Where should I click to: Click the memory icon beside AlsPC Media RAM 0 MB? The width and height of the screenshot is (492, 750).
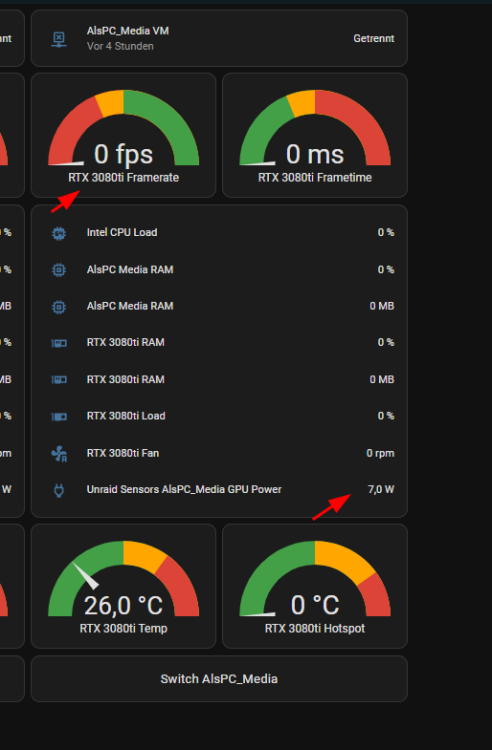tap(59, 307)
